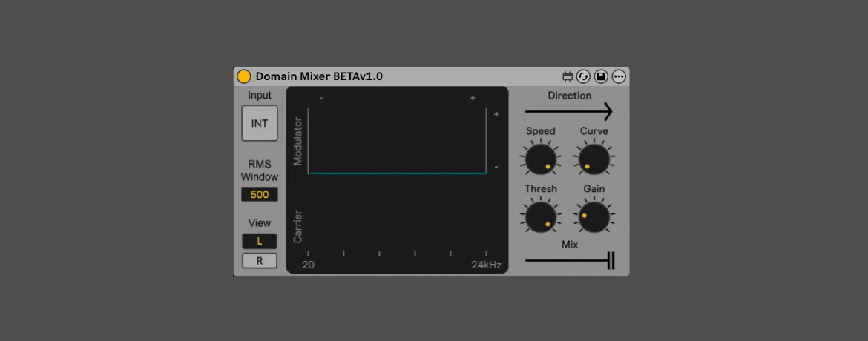Click the hot-swap preset icon
This screenshot has height=341, width=868.
(584, 76)
